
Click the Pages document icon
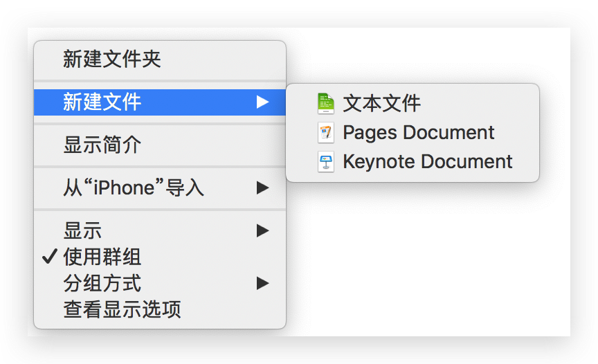tap(326, 133)
